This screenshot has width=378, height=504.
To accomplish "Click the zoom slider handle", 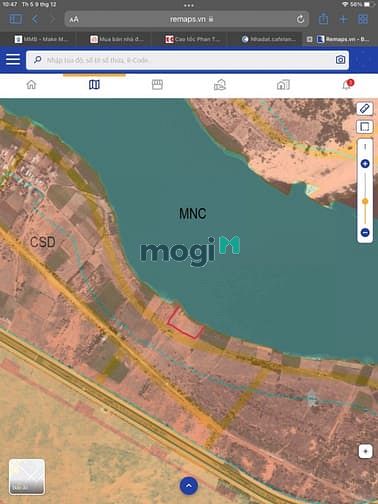I will tap(365, 201).
